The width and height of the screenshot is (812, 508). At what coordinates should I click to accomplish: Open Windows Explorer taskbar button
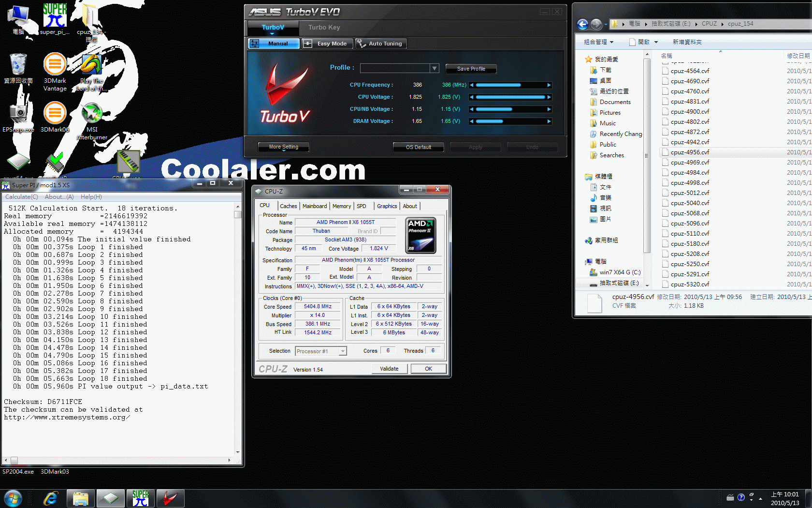click(80, 498)
